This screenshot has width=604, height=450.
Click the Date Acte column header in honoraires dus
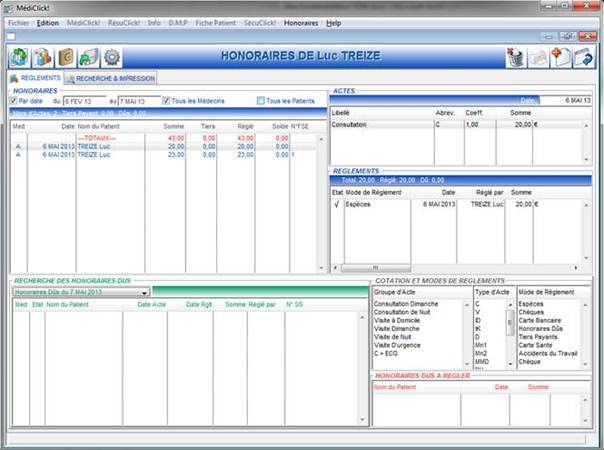point(151,304)
